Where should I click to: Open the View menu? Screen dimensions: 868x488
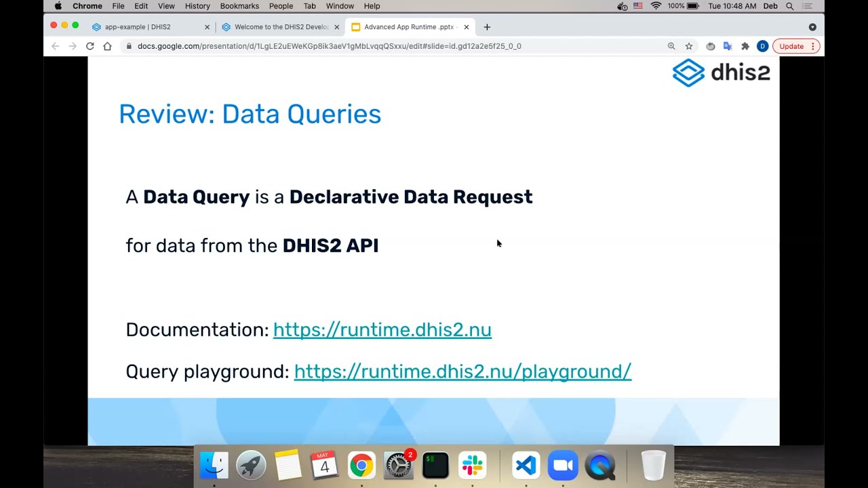166,6
